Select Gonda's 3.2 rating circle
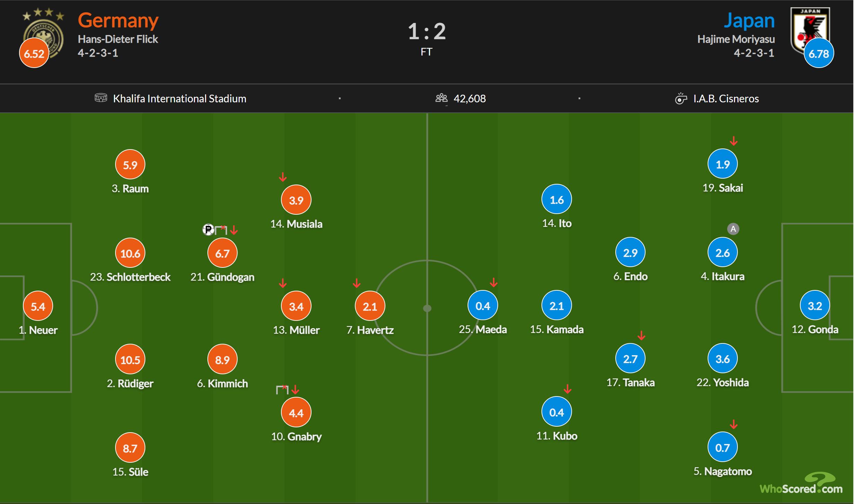 (x=815, y=306)
